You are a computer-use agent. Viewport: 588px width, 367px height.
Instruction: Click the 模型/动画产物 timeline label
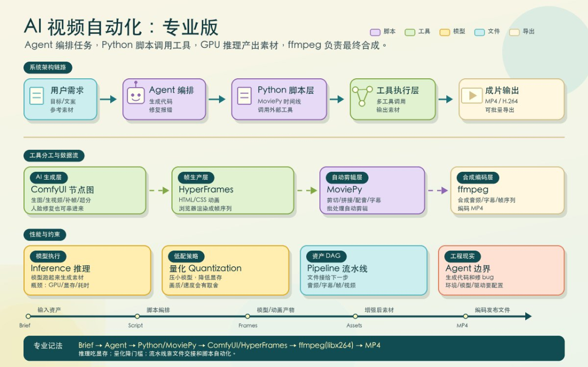tap(275, 310)
